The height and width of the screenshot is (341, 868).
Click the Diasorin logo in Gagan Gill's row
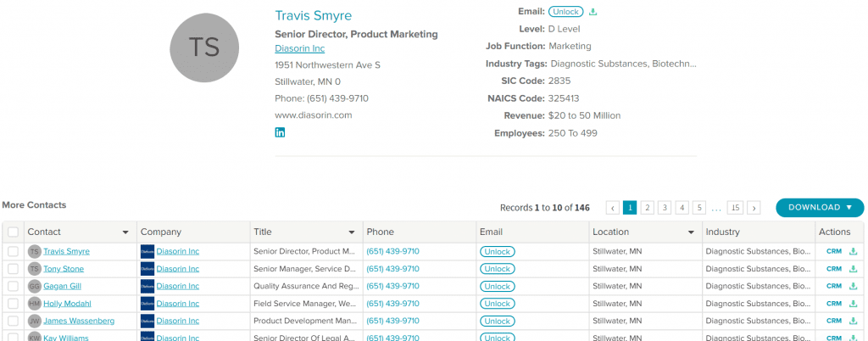coord(147,286)
